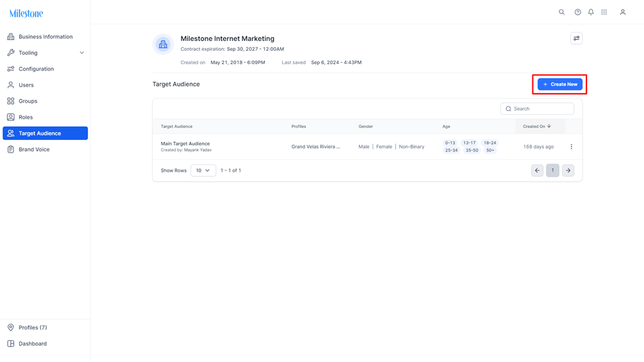644x362 pixels.
Task: Click the Milestone logo
Action: [26, 14]
